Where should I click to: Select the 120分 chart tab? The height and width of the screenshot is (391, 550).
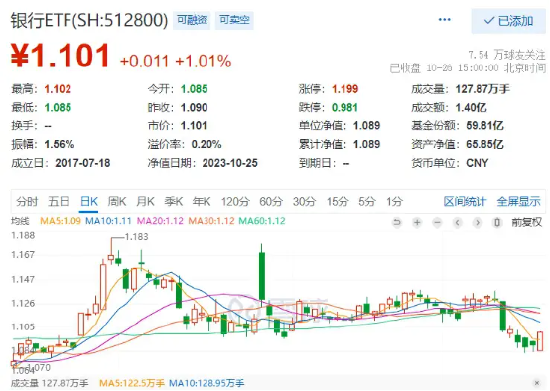tap(235, 202)
